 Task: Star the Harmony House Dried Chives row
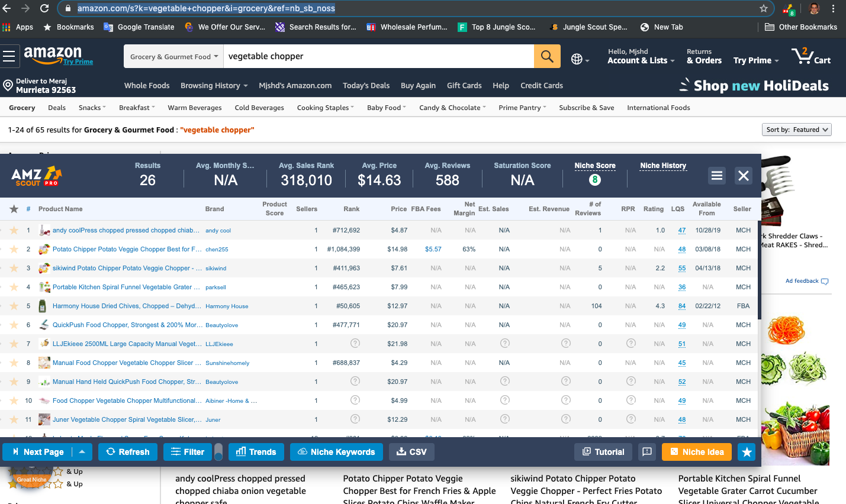[x=14, y=306]
